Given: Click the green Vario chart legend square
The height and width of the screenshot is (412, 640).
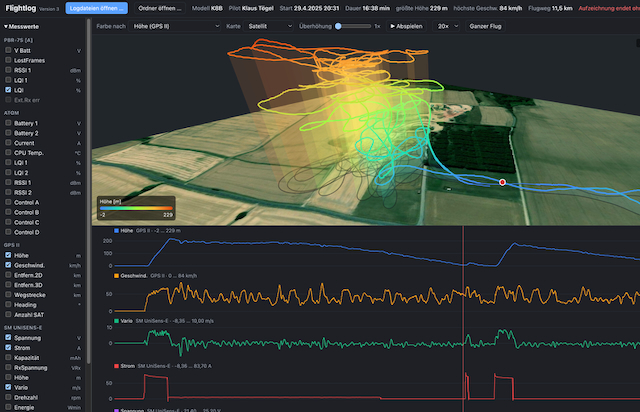Looking at the screenshot, I should click(x=116, y=321).
